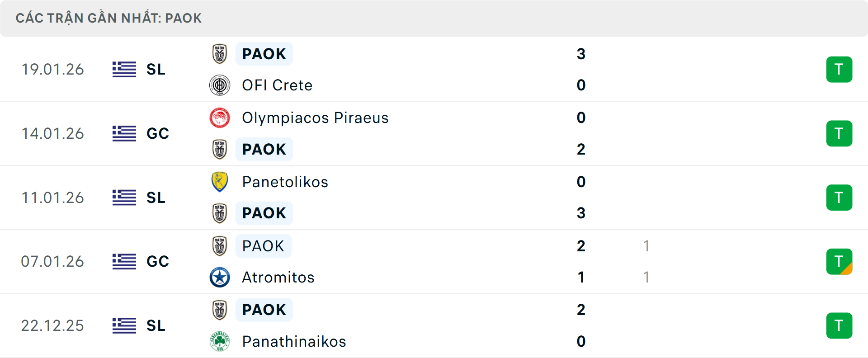Viewport: 868px width, 358px height.
Task: Click PAOK name in the Panetolikos match
Action: (264, 213)
